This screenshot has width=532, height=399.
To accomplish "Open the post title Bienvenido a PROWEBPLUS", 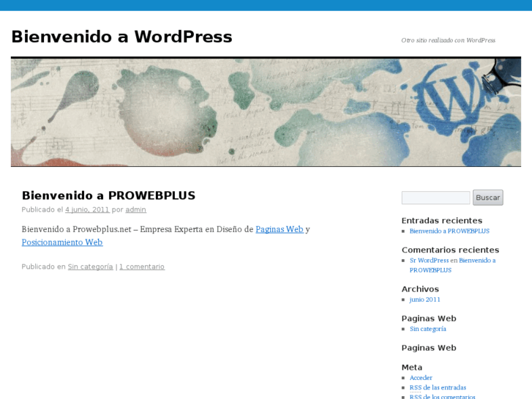I will pyautogui.click(x=108, y=195).
